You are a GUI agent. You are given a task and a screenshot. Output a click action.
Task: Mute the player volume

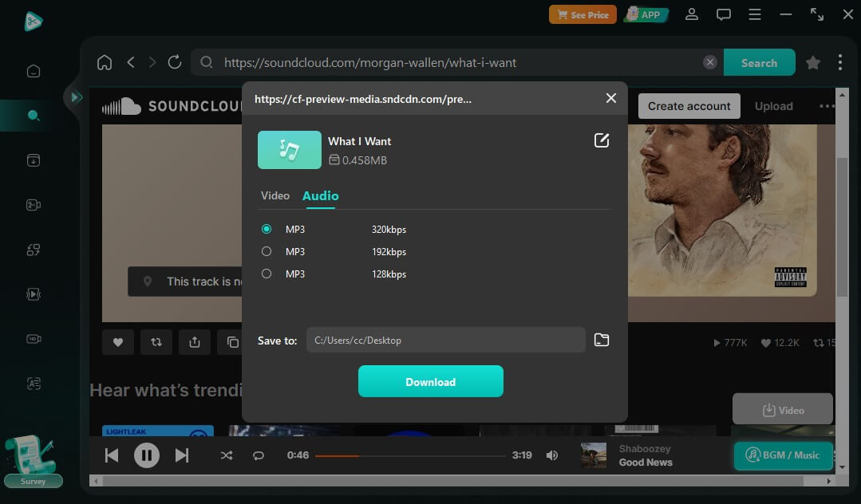pos(552,455)
